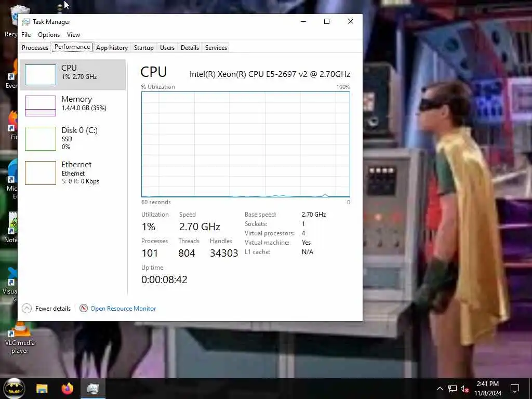Open the notification center icon

[515, 389]
